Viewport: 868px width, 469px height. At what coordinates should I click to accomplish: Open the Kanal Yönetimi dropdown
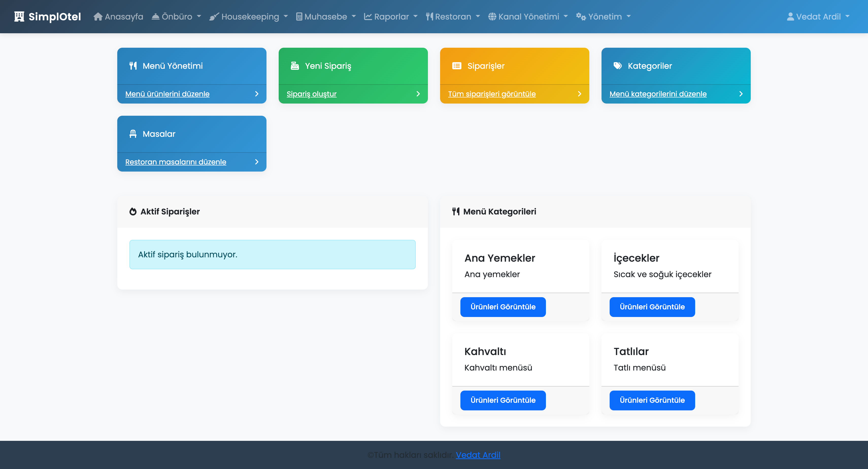pyautogui.click(x=528, y=16)
